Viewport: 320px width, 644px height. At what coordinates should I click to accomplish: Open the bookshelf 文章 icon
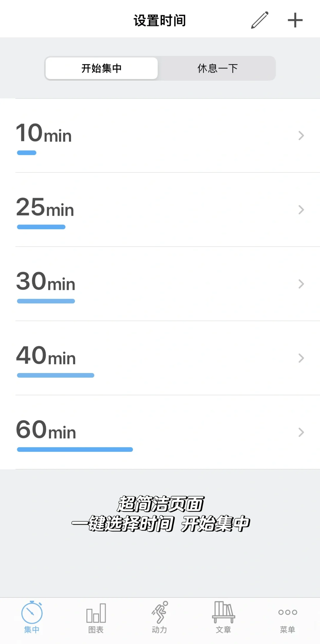[223, 613]
